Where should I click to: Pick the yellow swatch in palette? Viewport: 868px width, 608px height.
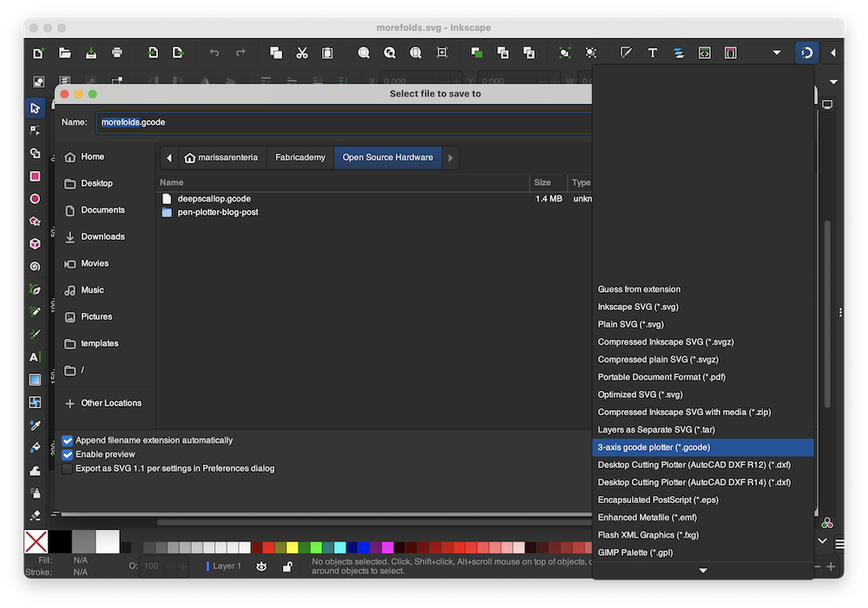pos(293,548)
